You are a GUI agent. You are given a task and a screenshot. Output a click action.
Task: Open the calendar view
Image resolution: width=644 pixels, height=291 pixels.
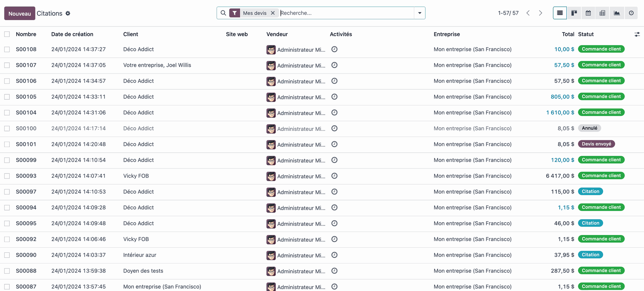pos(588,13)
